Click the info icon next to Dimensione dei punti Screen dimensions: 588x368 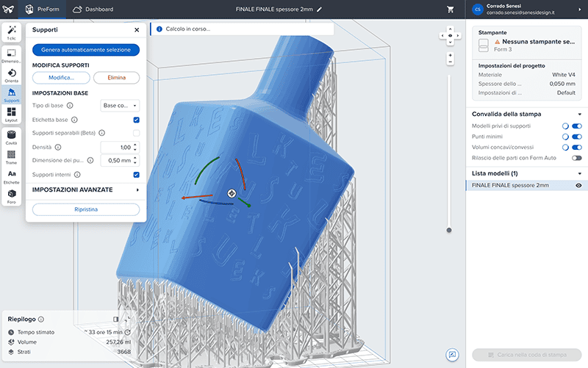pyautogui.click(x=90, y=160)
